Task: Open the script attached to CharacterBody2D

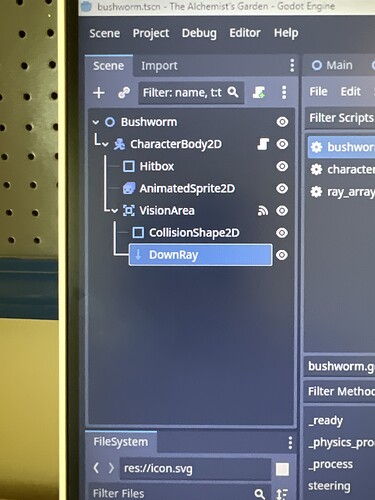Action: pyautogui.click(x=263, y=144)
